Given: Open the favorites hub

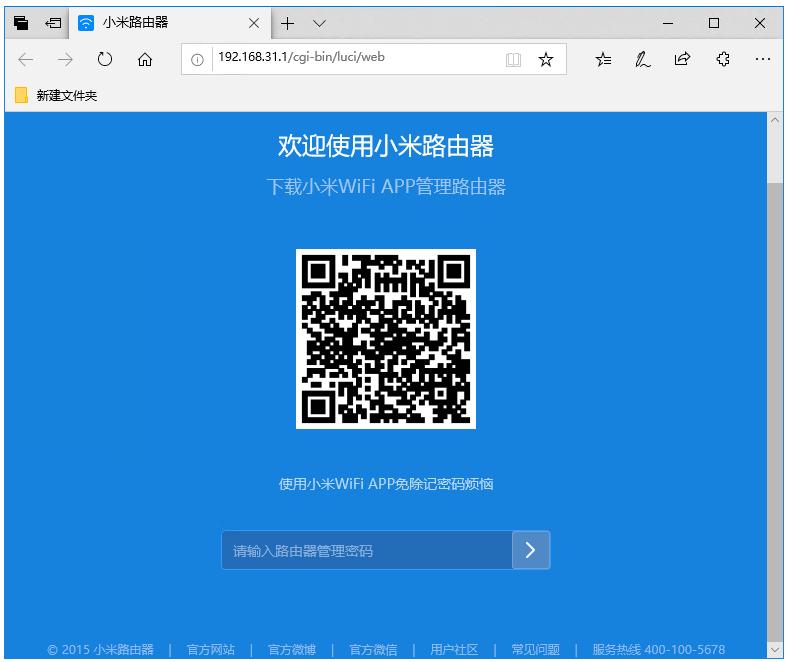Looking at the screenshot, I should tap(604, 60).
